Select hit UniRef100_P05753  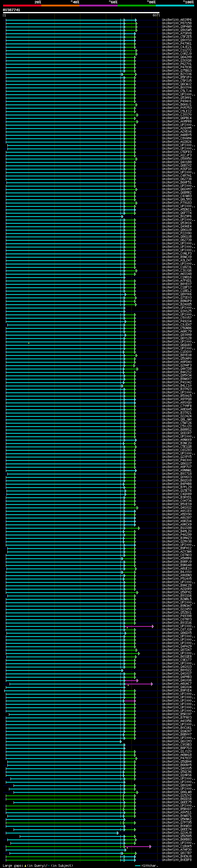coord(176,108)
